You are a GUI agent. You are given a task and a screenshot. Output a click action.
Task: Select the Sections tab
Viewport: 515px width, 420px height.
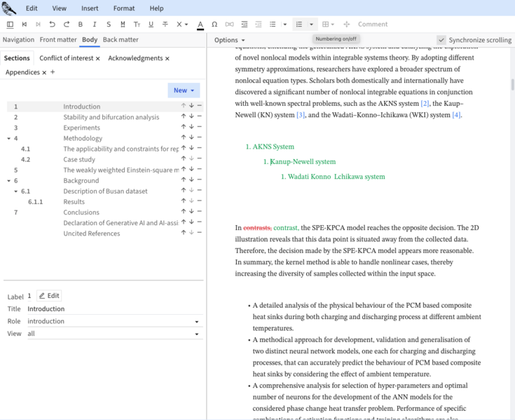pos(17,58)
